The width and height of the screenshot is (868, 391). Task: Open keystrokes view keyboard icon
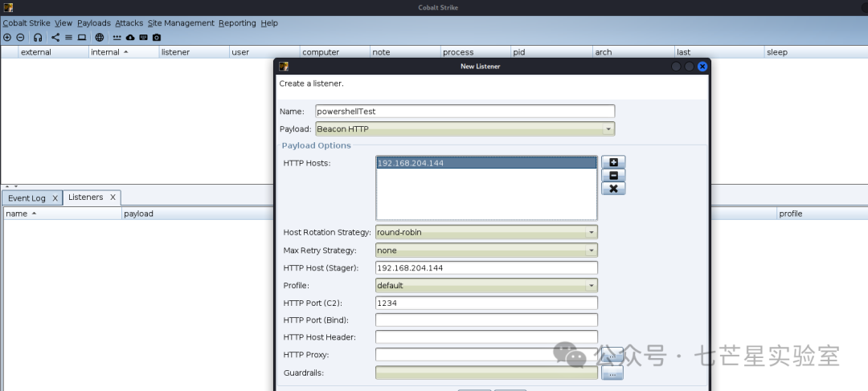coord(143,38)
